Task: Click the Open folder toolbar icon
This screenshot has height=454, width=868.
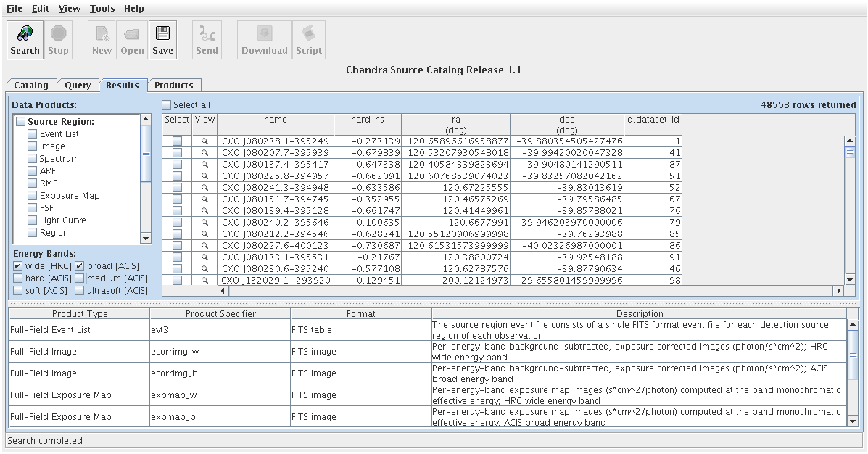Action: (x=132, y=34)
